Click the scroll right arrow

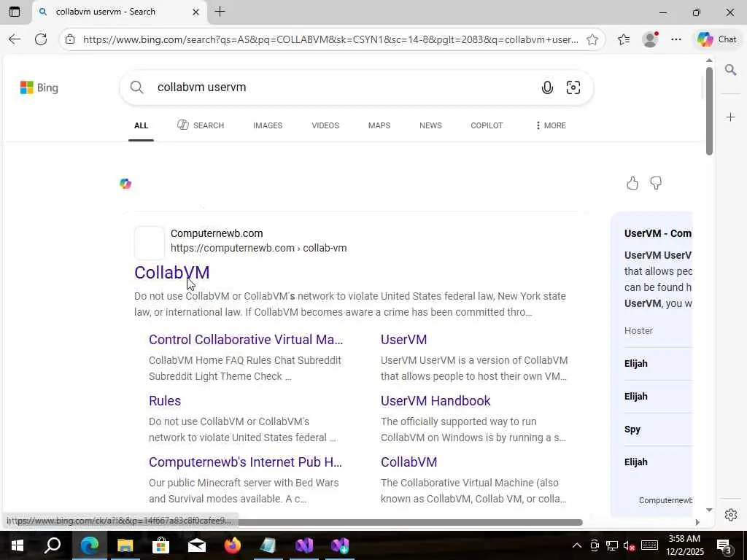(697, 522)
